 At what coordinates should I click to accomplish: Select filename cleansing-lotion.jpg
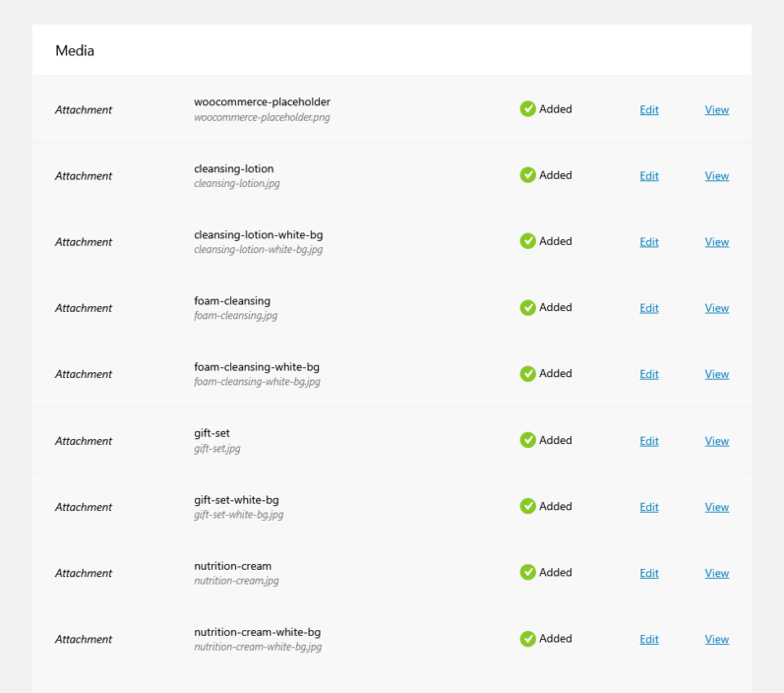coord(236,183)
